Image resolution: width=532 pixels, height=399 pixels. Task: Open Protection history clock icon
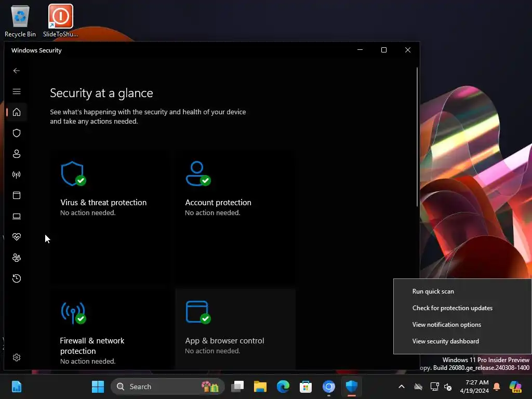click(x=16, y=278)
